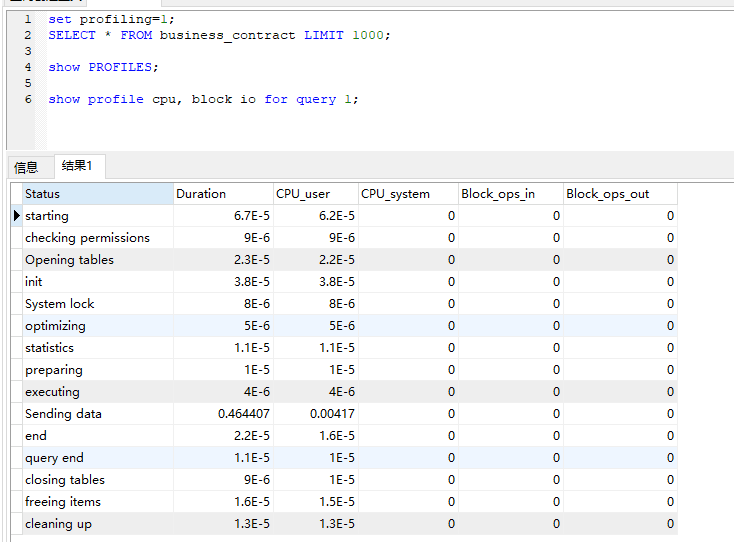Click the CPU_system column header
Screen dimensions: 734x542
click(408, 194)
